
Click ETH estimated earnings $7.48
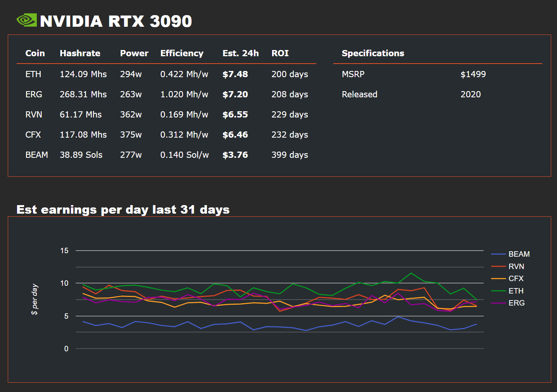coord(235,74)
